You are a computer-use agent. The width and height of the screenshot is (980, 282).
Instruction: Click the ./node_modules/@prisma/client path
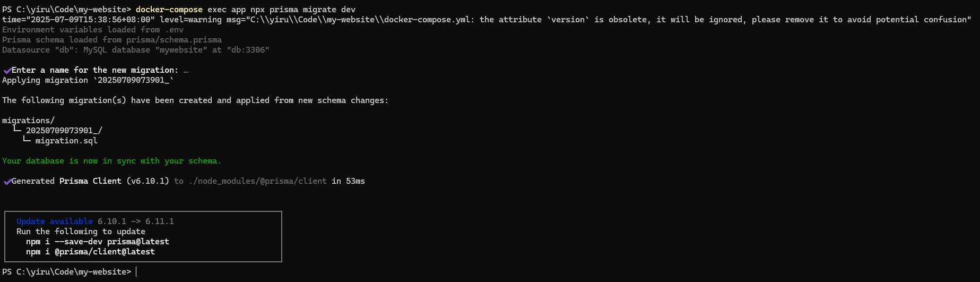click(258, 181)
